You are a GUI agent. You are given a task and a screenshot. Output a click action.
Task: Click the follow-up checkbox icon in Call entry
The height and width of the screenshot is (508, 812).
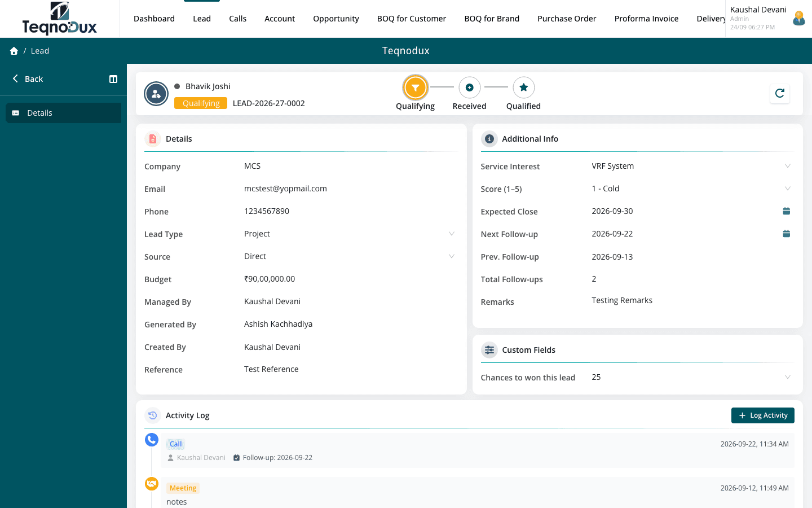pos(237,458)
